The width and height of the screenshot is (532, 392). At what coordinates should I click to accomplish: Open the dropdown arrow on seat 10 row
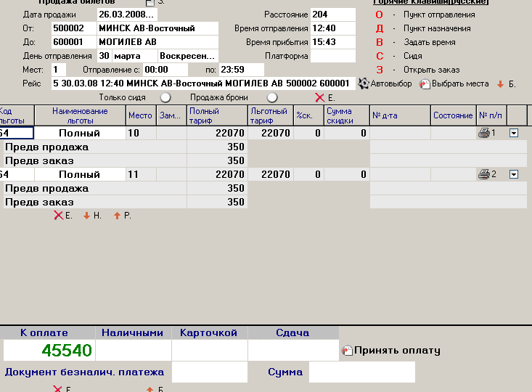click(514, 133)
